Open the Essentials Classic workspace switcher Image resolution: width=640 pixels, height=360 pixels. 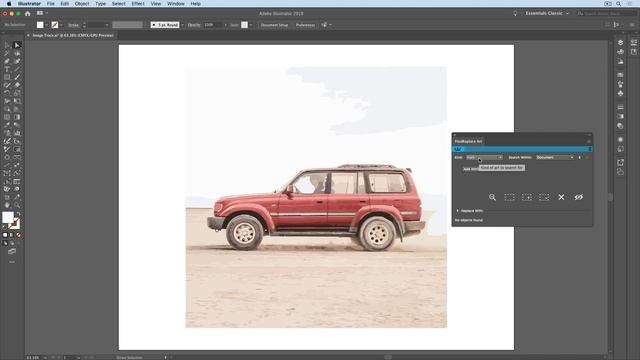pos(547,13)
